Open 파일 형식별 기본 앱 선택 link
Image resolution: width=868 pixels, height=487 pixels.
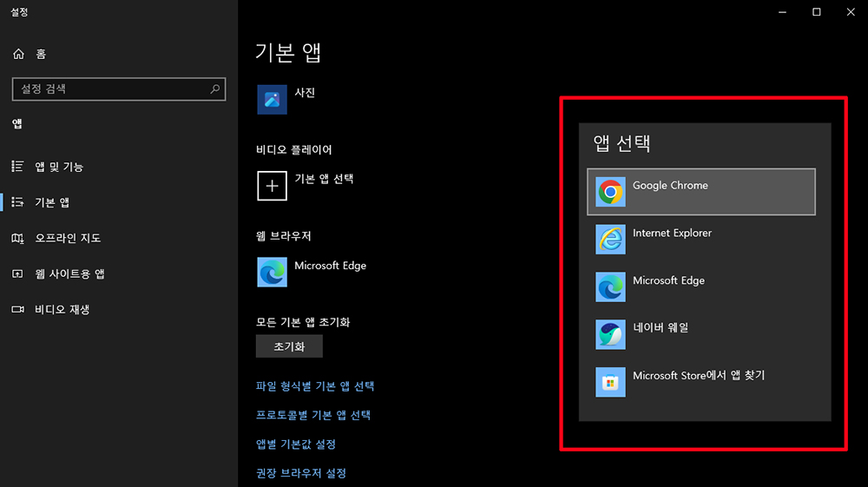click(x=315, y=385)
